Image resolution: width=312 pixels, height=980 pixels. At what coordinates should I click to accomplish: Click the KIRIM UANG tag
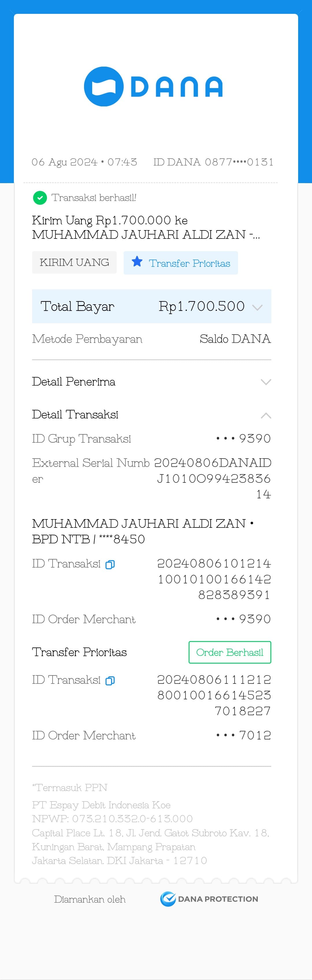click(x=74, y=262)
